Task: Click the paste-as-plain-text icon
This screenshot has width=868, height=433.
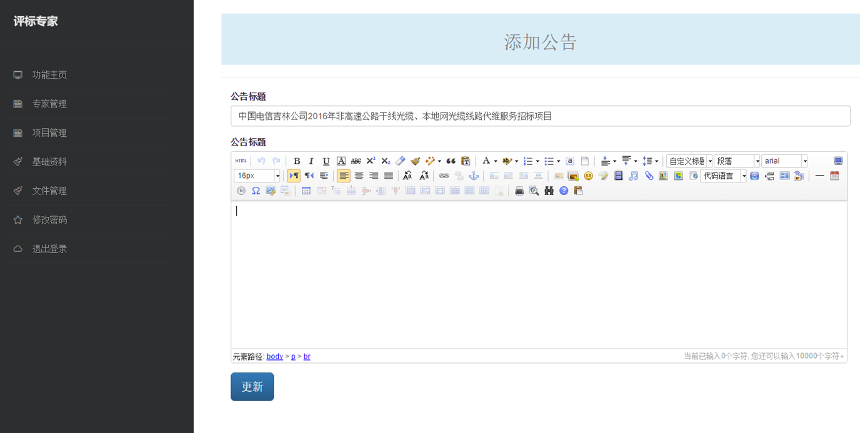Action: [466, 161]
